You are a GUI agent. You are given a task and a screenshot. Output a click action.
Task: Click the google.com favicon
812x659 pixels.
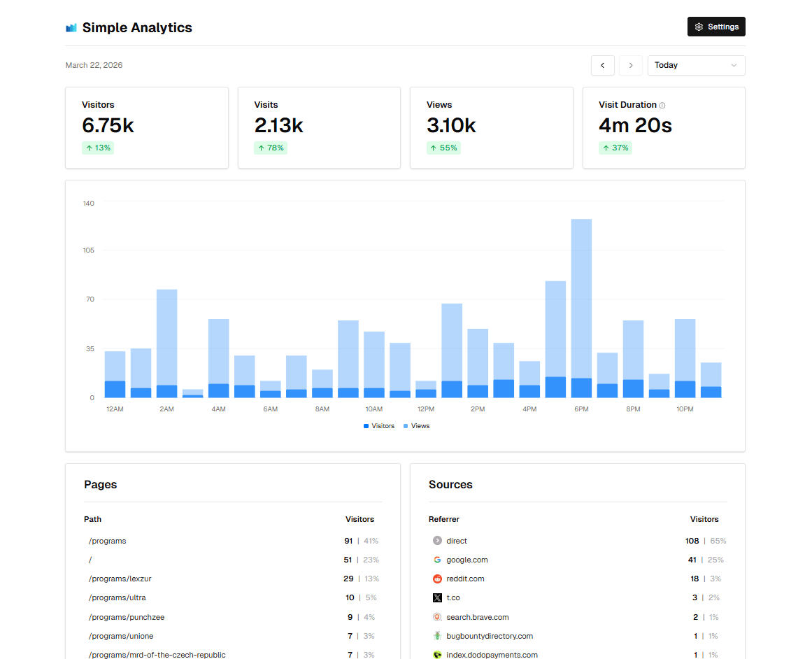click(x=437, y=560)
